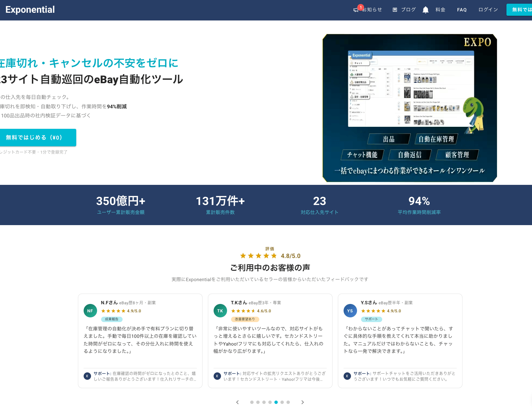Screen dimensions: 532x415
Task: Select the first carousel pagination dot
Action: click(252, 402)
